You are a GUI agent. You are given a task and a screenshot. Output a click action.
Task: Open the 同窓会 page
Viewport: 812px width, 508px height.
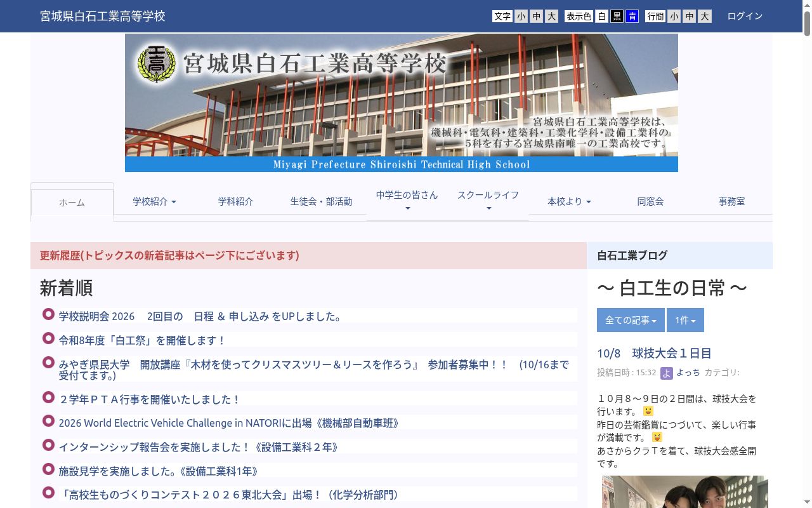coord(650,201)
